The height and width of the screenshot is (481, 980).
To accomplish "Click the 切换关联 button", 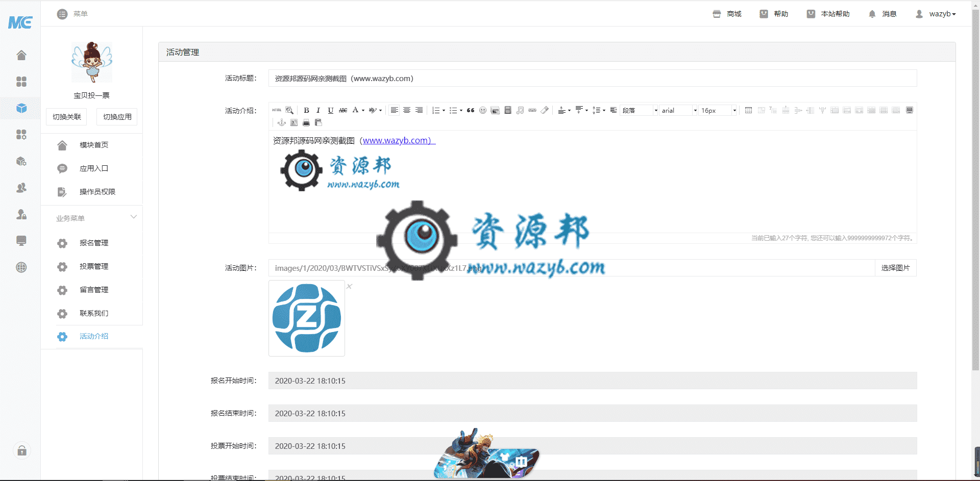I will click(66, 117).
